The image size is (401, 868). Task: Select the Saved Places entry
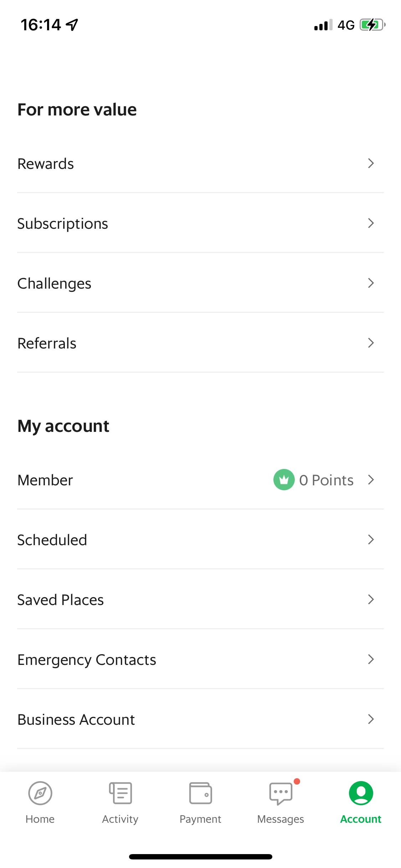[x=61, y=600]
